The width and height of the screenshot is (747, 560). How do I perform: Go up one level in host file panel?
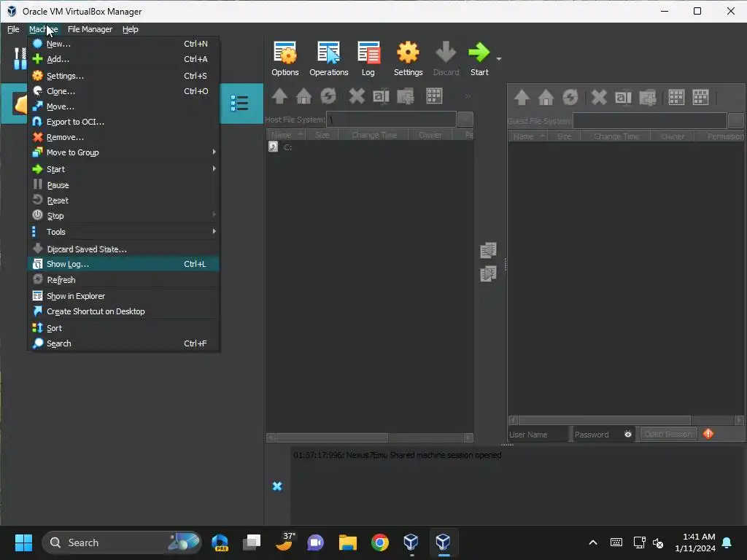[x=279, y=96]
